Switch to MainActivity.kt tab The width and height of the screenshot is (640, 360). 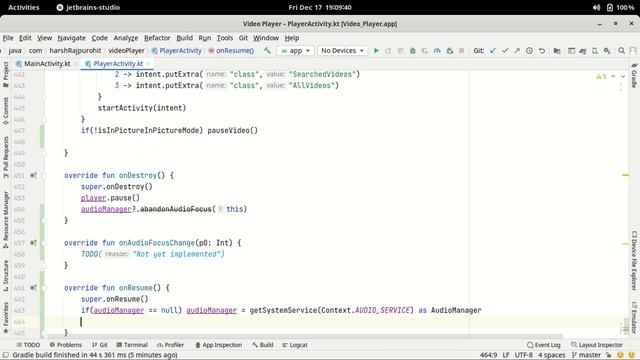click(43, 64)
